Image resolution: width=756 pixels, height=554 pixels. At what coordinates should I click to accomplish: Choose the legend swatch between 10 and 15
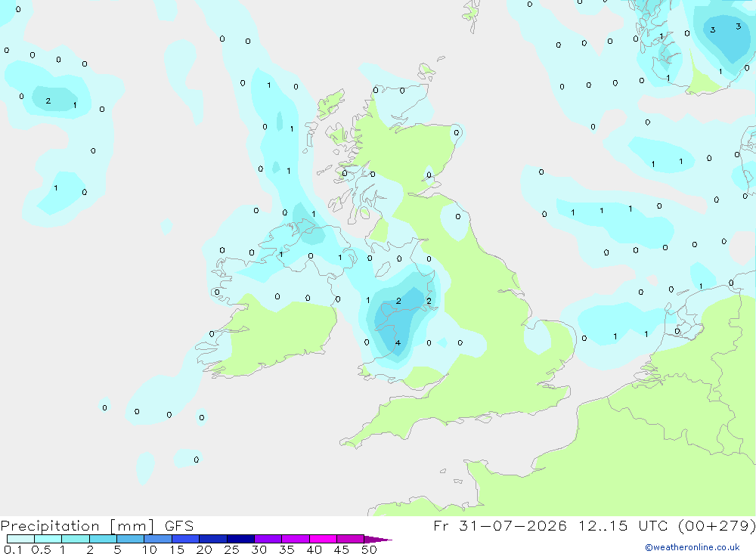158,539
